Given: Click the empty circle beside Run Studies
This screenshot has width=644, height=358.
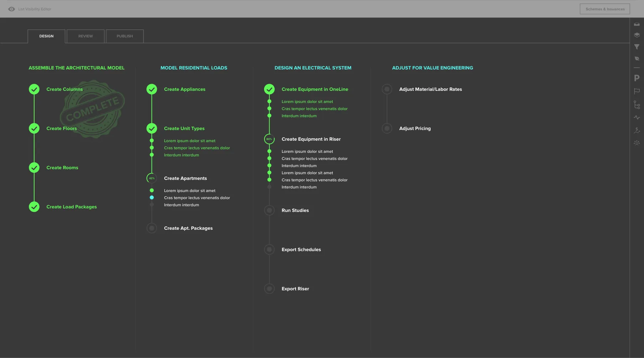Looking at the screenshot, I should pyautogui.click(x=269, y=210).
